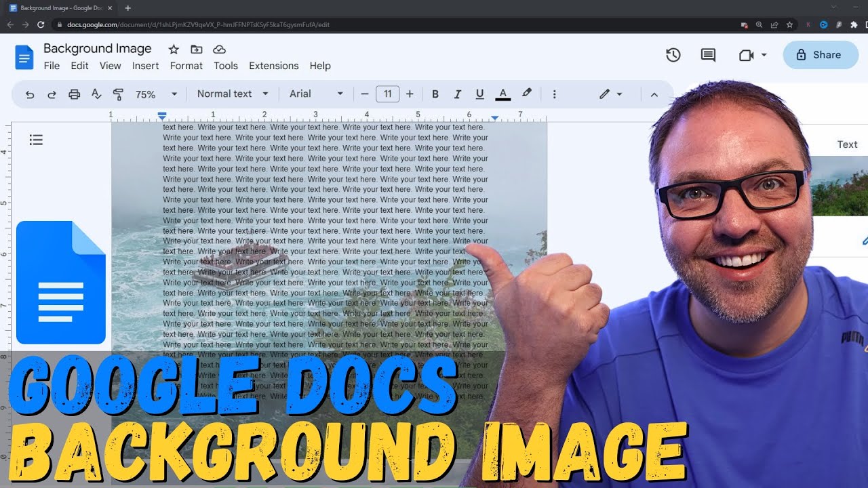
Task: Open the Edit menu
Action: click(x=79, y=66)
